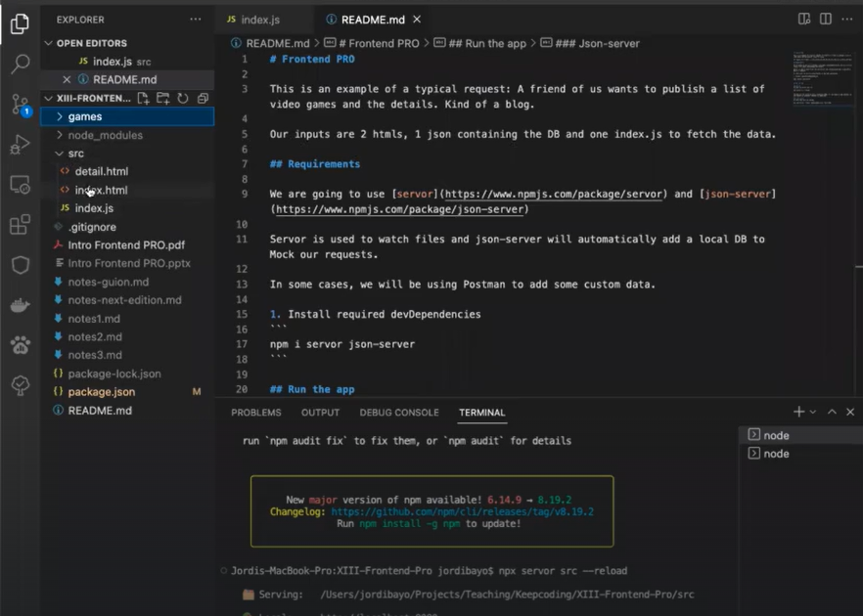Open the paw icon view
863x616 pixels.
[x=20, y=345]
